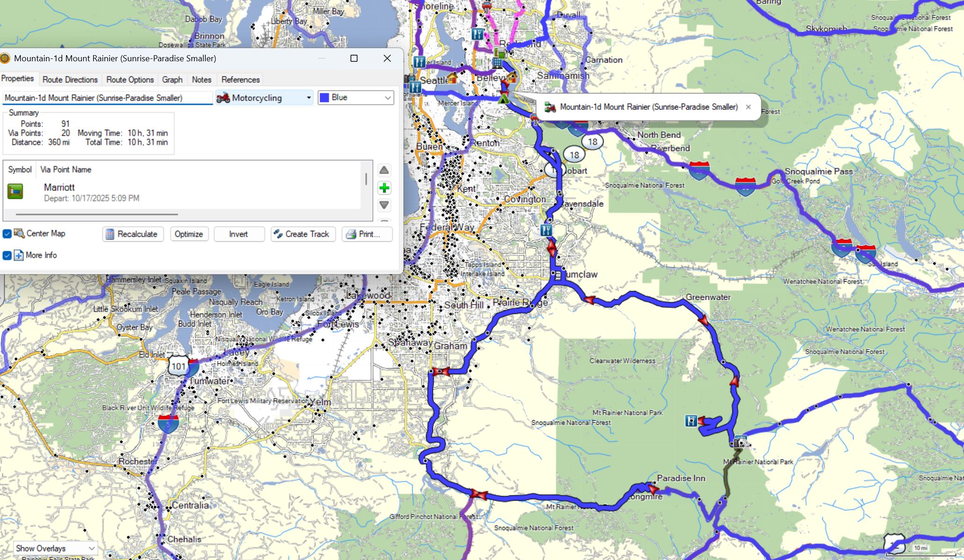Expand the Show Overlays dropdown
Screen dimensions: 964x560
pos(55,548)
